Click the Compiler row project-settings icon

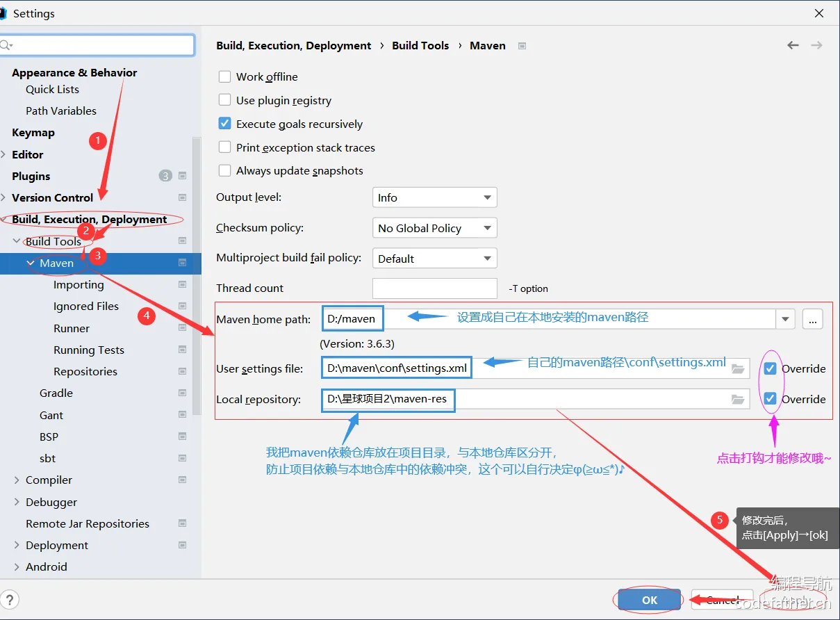[182, 480]
